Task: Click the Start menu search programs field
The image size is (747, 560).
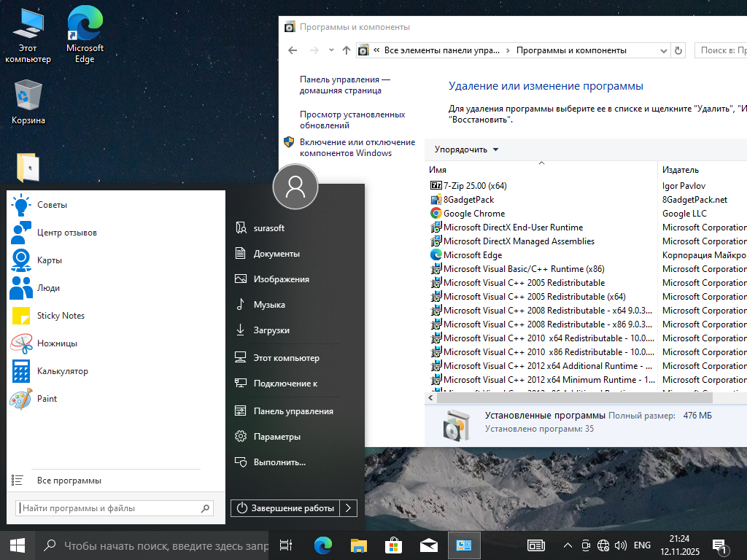Action: pos(109,508)
